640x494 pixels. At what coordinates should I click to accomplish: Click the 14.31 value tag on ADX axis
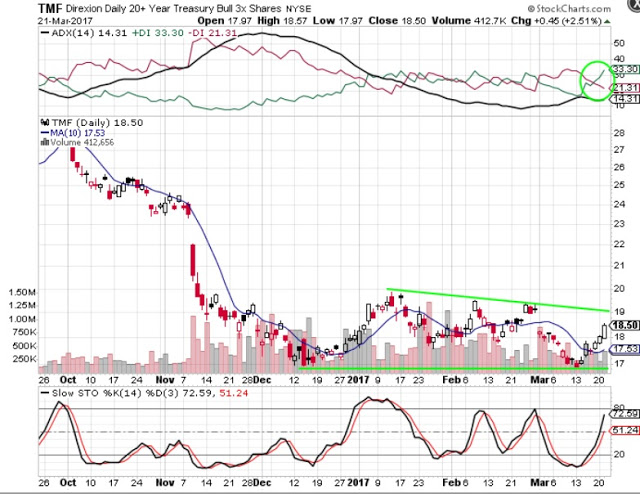pyautogui.click(x=625, y=98)
